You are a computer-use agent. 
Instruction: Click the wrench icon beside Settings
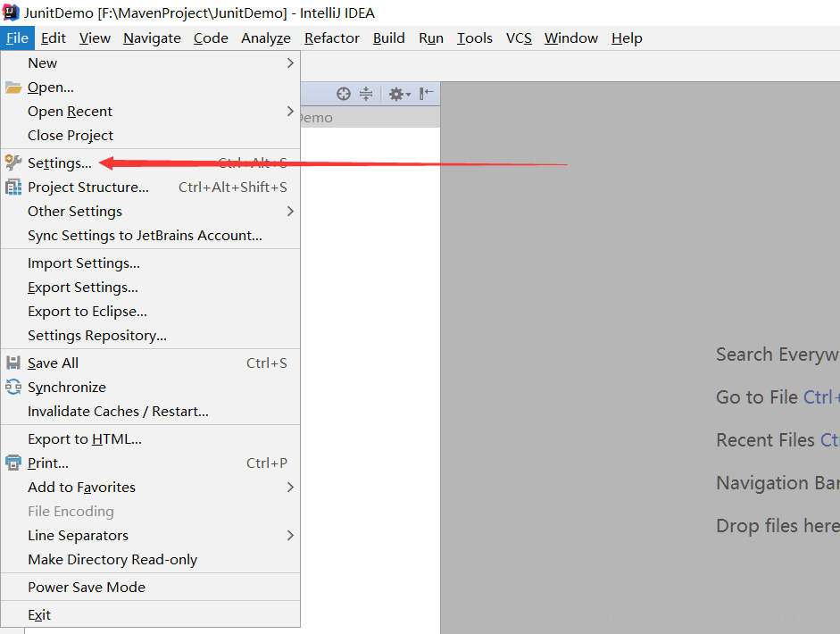[13, 163]
